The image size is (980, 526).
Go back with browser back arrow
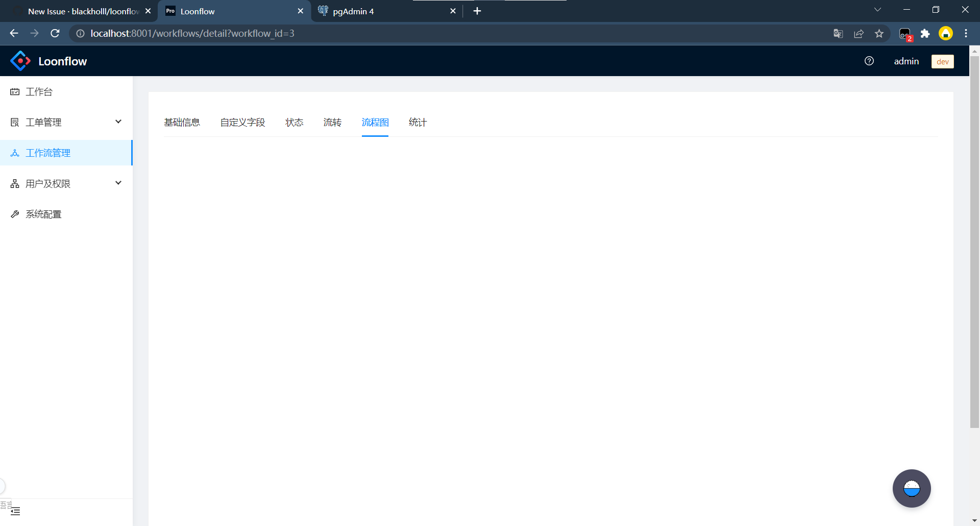point(14,33)
